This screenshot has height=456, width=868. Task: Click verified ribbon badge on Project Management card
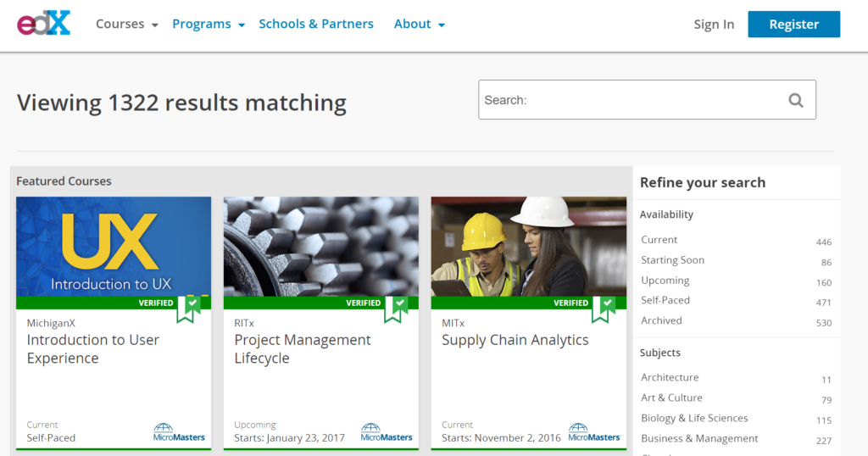coord(397,309)
